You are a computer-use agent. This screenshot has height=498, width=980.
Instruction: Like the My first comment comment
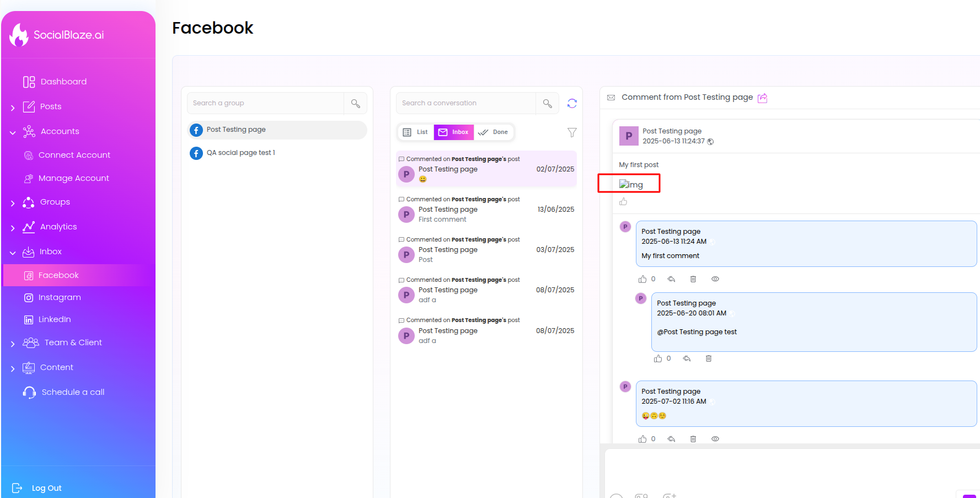(642, 279)
